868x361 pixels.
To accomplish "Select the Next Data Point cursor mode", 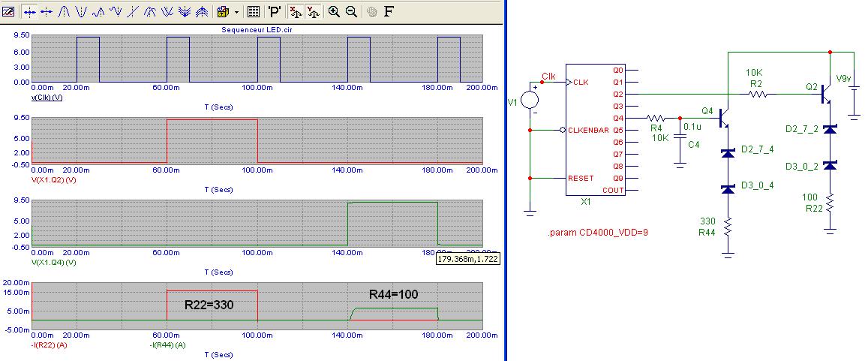I will click(29, 11).
